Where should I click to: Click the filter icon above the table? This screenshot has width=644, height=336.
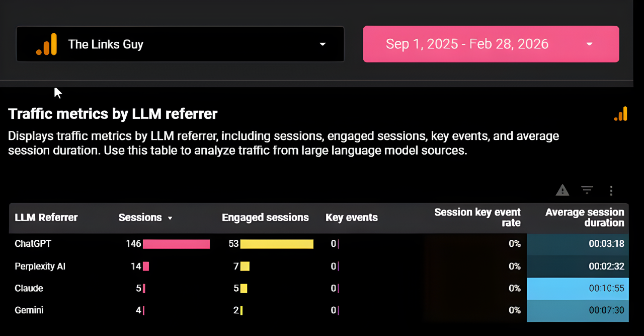point(587,190)
